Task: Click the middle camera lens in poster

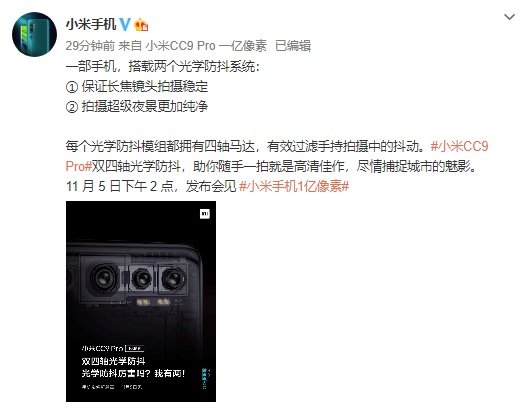Action: pos(142,279)
